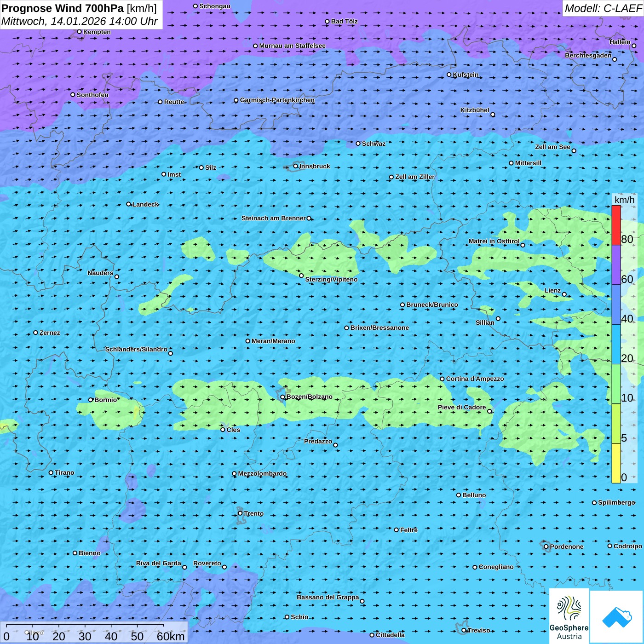
Task: Click the 'Garmisch-Partenkirchen' label
Action: (277, 100)
